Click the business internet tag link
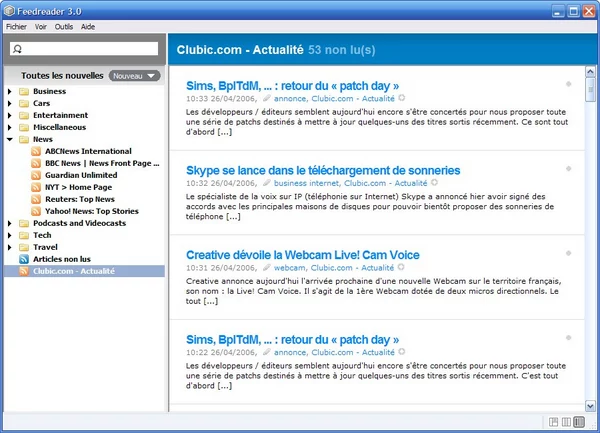 [x=306, y=183]
